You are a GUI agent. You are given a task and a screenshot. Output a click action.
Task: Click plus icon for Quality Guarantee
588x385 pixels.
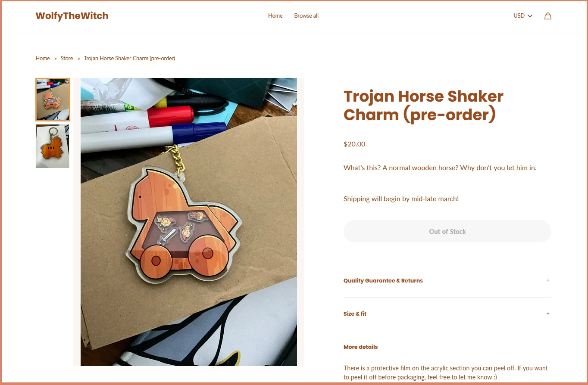(x=548, y=280)
